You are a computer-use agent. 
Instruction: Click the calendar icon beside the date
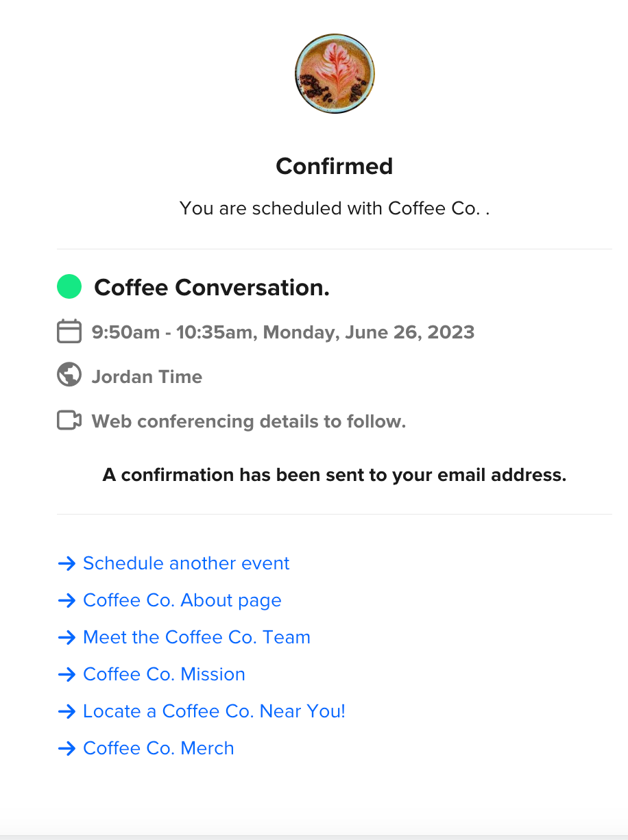pyautogui.click(x=69, y=332)
